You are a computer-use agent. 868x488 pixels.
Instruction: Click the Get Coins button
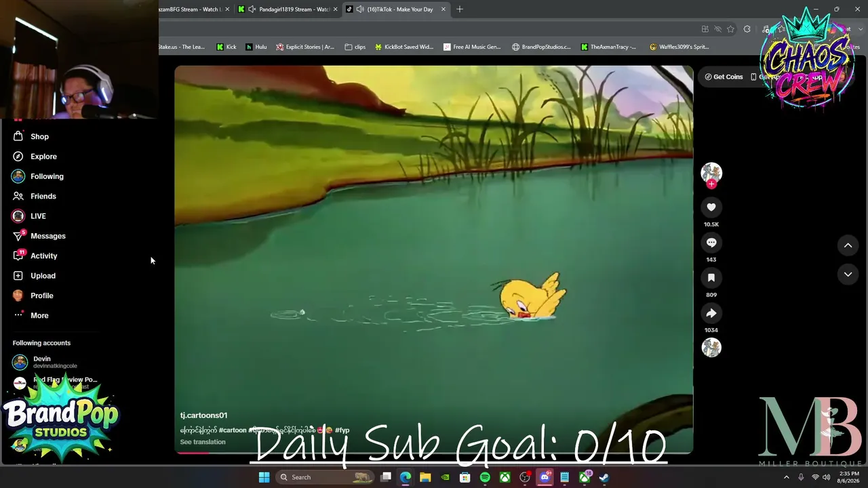tap(724, 77)
